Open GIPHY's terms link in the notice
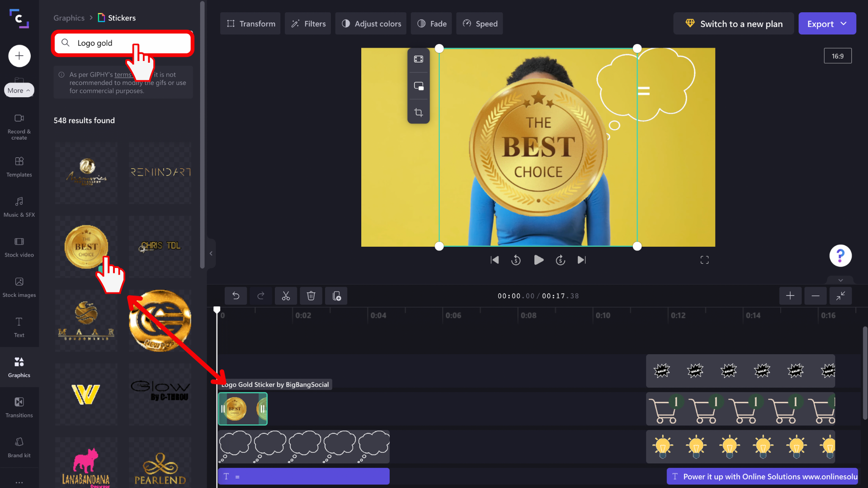Viewport: 868px width, 488px height. [x=123, y=75]
